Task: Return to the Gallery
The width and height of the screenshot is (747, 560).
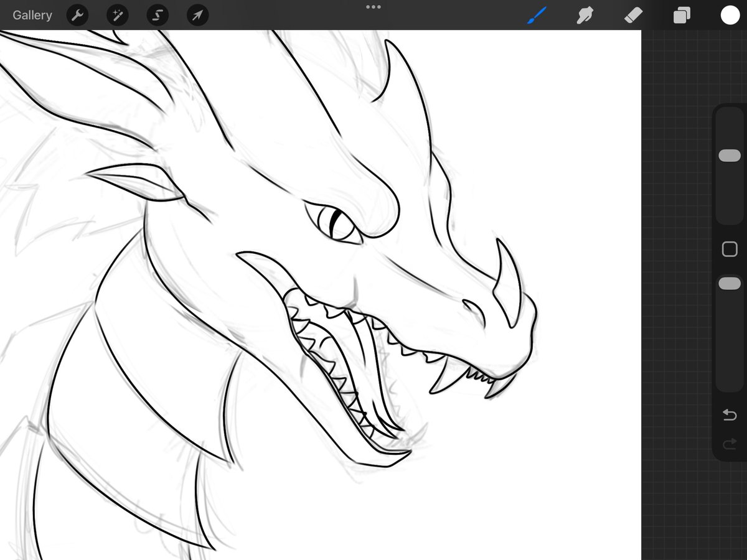Action: 32,16
